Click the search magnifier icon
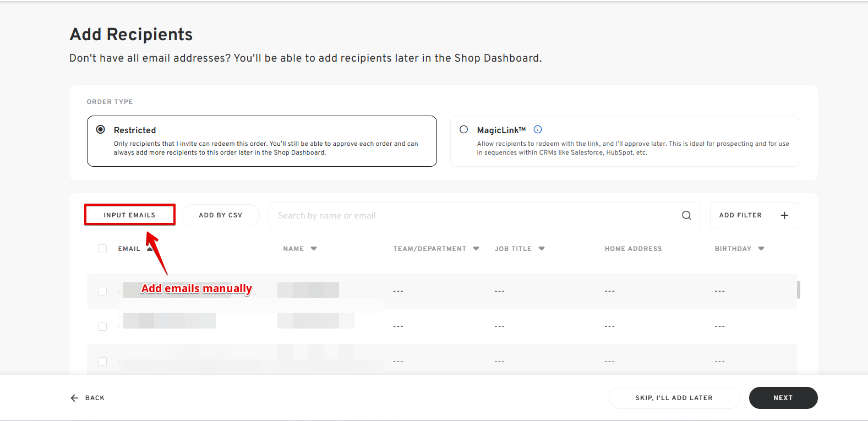The width and height of the screenshot is (868, 421). 686,215
